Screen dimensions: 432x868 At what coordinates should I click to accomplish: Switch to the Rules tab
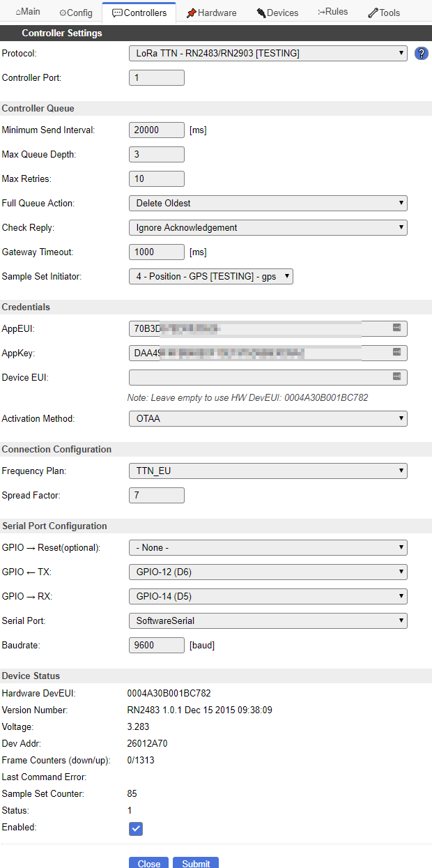point(332,12)
